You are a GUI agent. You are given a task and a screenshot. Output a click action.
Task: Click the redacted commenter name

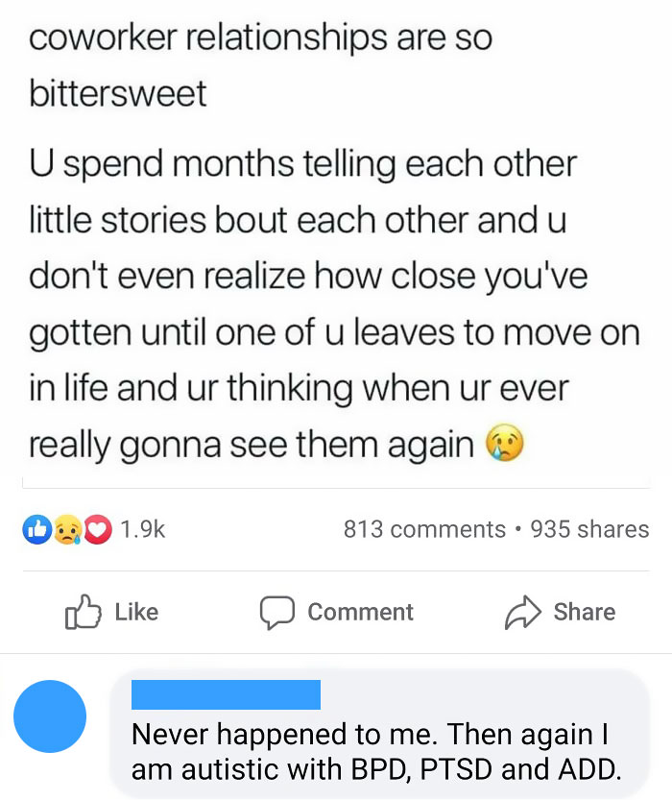[226, 694]
